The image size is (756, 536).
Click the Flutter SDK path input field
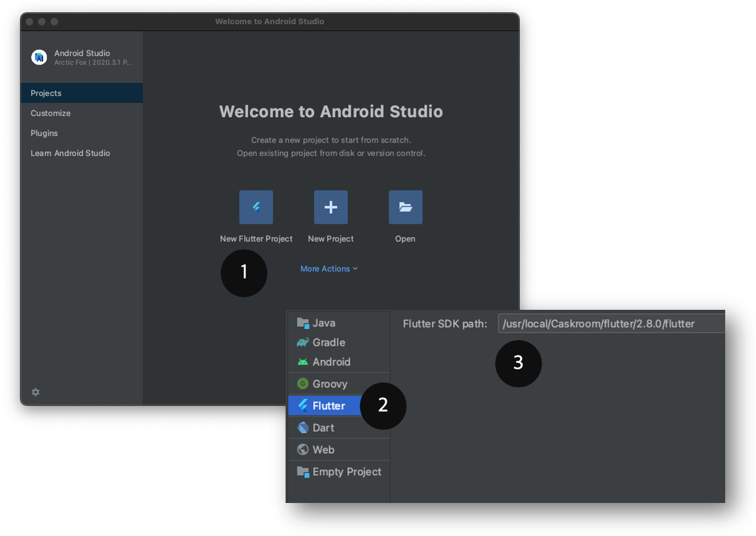[611, 324]
